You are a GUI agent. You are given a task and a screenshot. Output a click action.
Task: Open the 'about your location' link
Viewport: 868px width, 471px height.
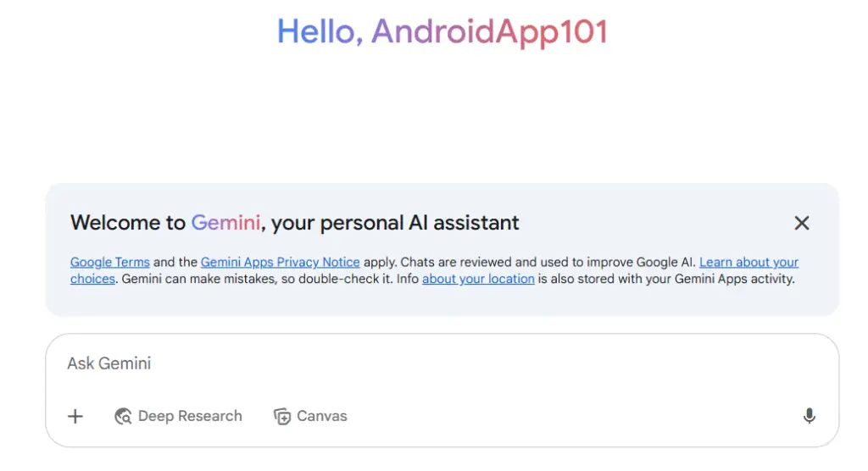tap(478, 279)
